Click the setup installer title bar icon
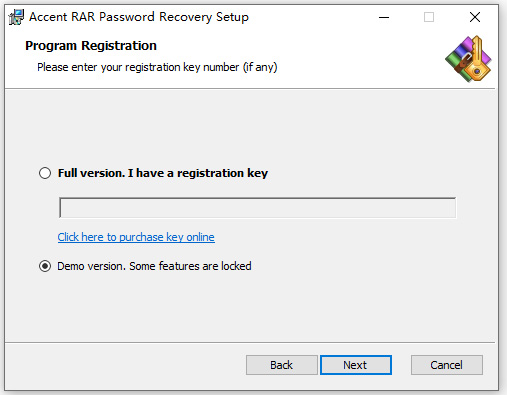 16,17
